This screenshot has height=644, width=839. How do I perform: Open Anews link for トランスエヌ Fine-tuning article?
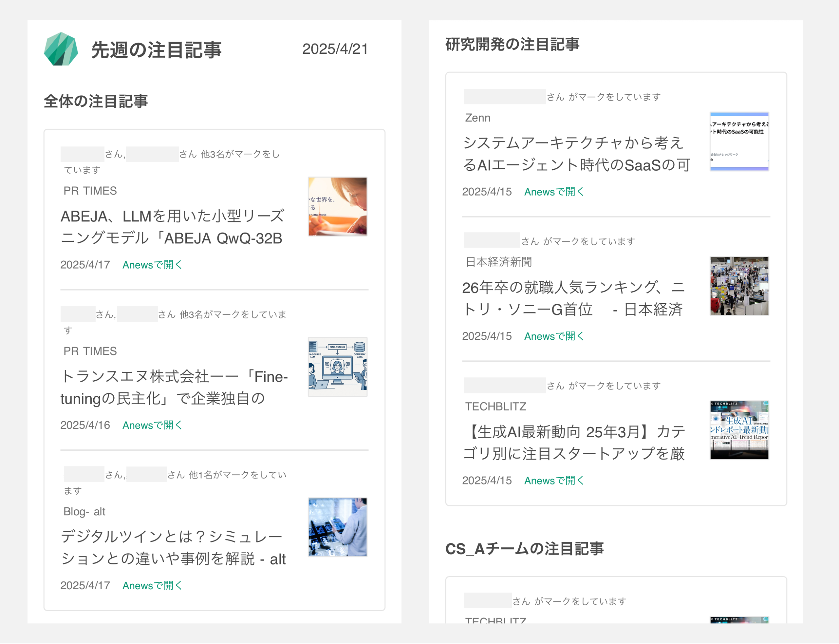click(152, 426)
